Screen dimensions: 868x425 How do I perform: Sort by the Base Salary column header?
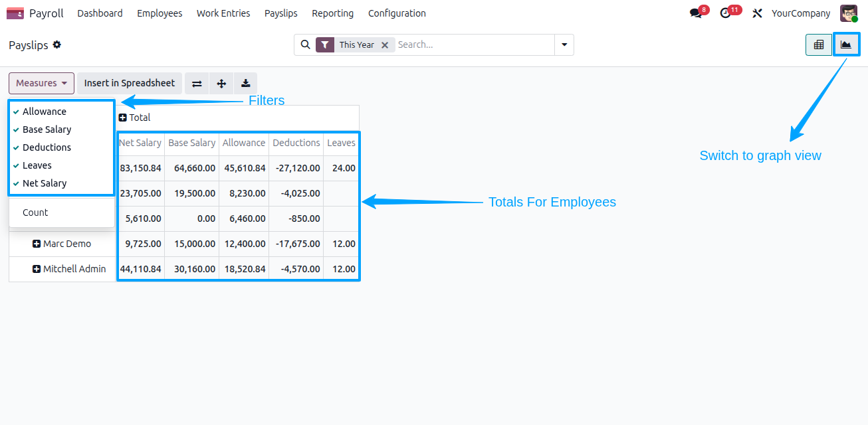coord(192,143)
